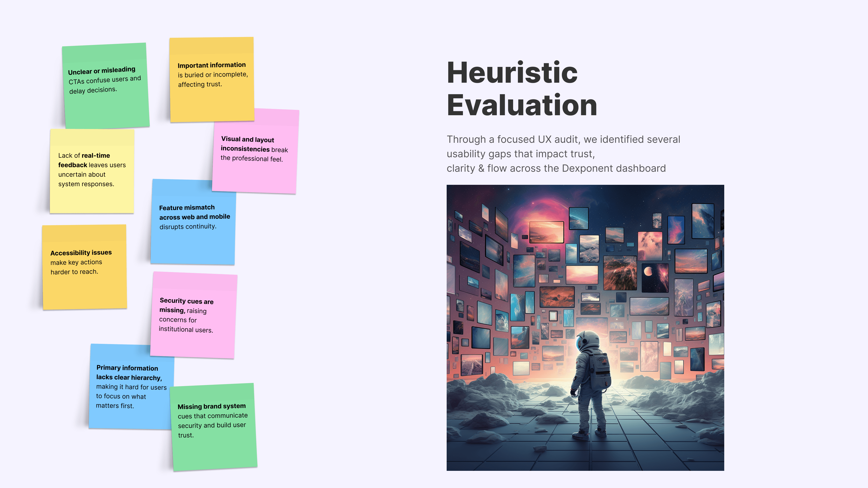Click 'disrupts continuity' text on blue note

[188, 227]
